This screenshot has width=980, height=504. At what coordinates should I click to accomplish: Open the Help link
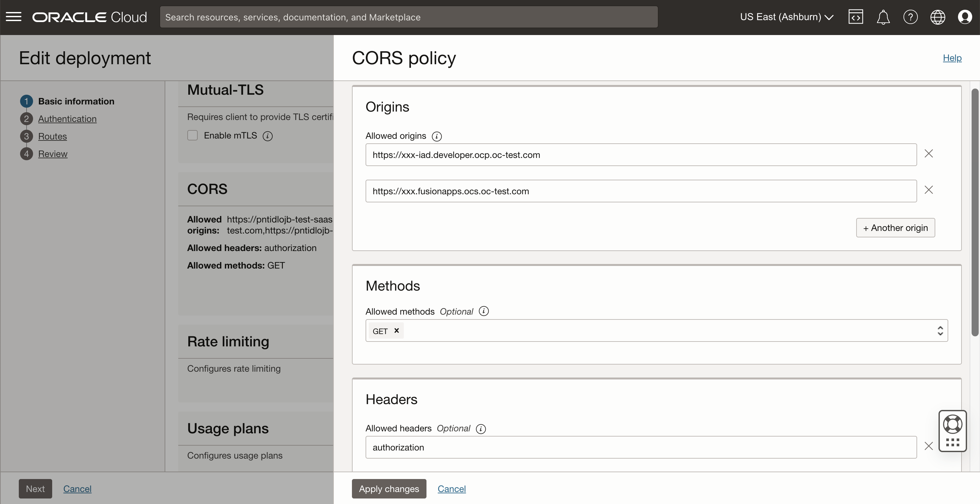tap(952, 58)
